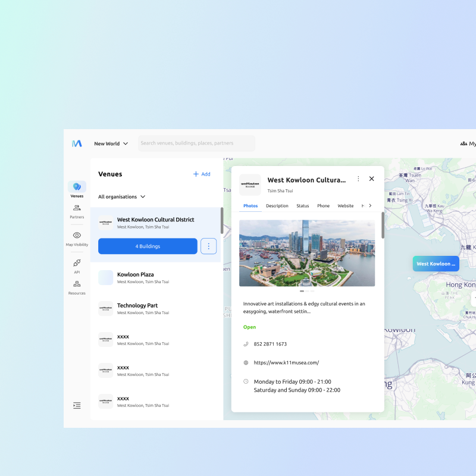Click the phone icon in details

tap(246, 344)
